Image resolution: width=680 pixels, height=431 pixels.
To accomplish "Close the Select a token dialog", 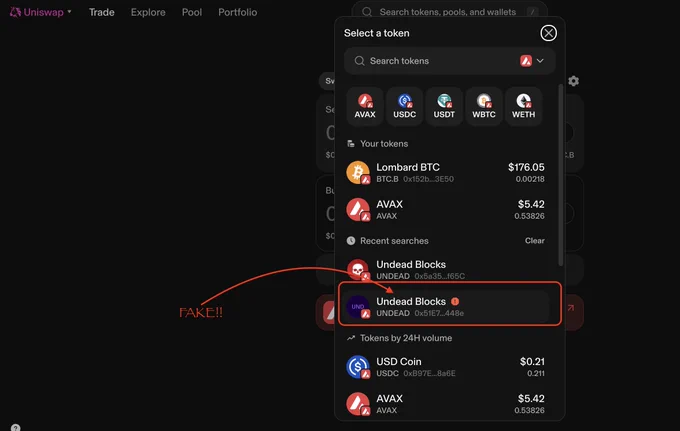I will 548,33.
